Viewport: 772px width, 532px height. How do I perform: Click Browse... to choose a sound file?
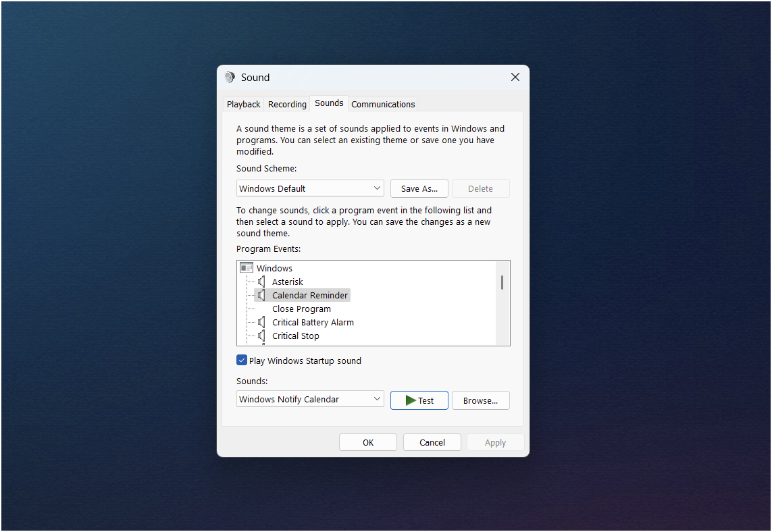pos(480,400)
